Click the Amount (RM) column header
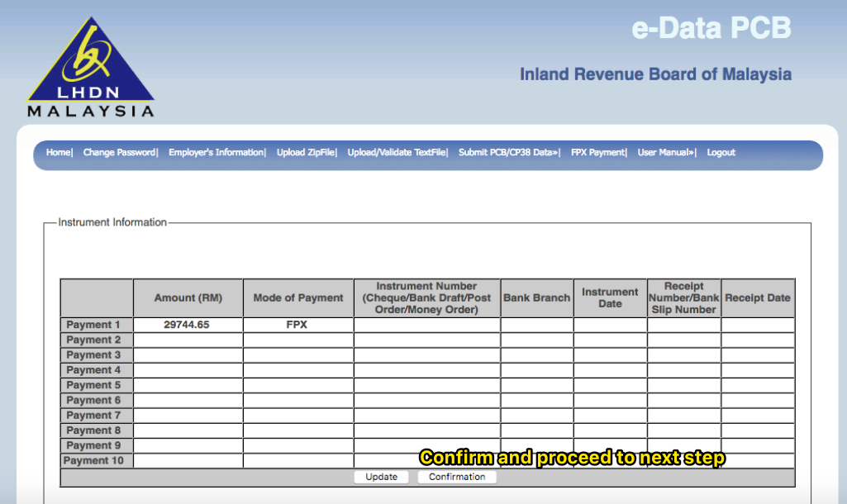Image resolution: width=847 pixels, height=504 pixels. 188,297
